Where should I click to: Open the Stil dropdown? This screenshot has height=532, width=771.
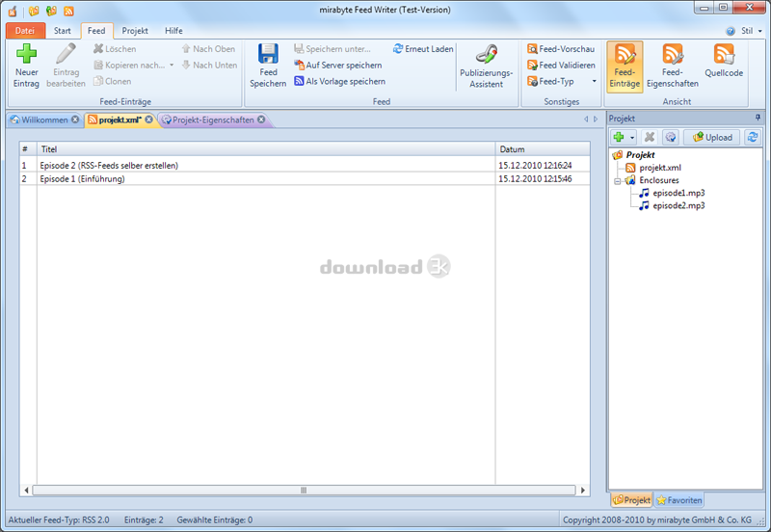[x=752, y=31]
